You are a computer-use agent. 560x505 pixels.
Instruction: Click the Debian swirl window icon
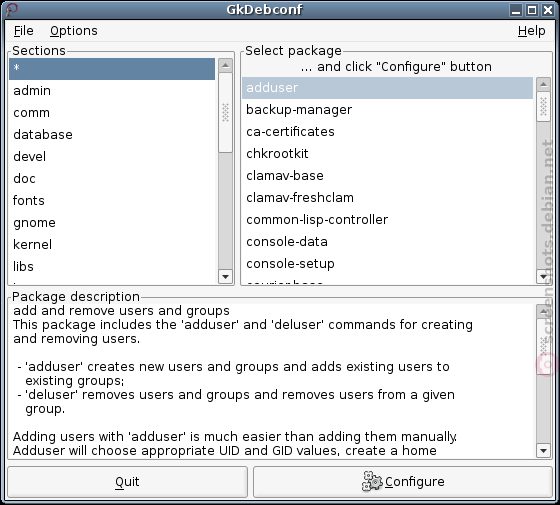pyautogui.click(x=11, y=10)
